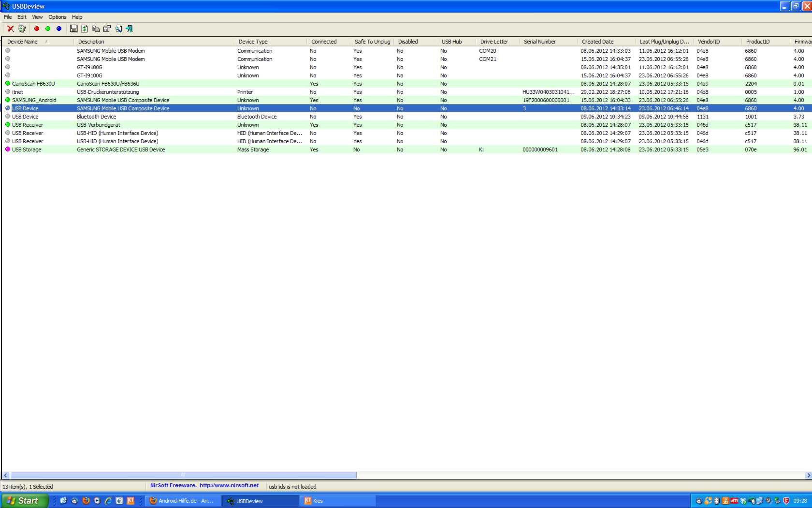The image size is (812, 508).
Task: Click green status dot of CanoScan FB630U
Action: [8, 83]
